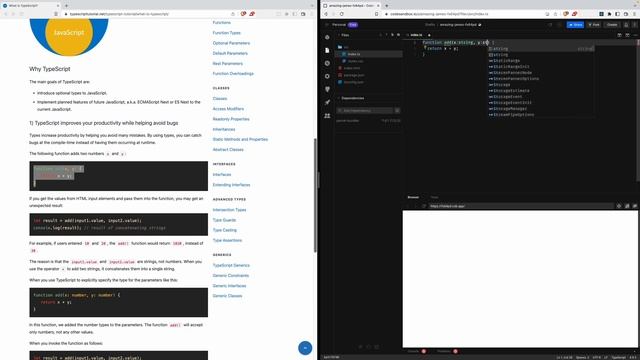Open Function Types tutorial link
This screenshot has height=360, width=640.
(227, 33)
